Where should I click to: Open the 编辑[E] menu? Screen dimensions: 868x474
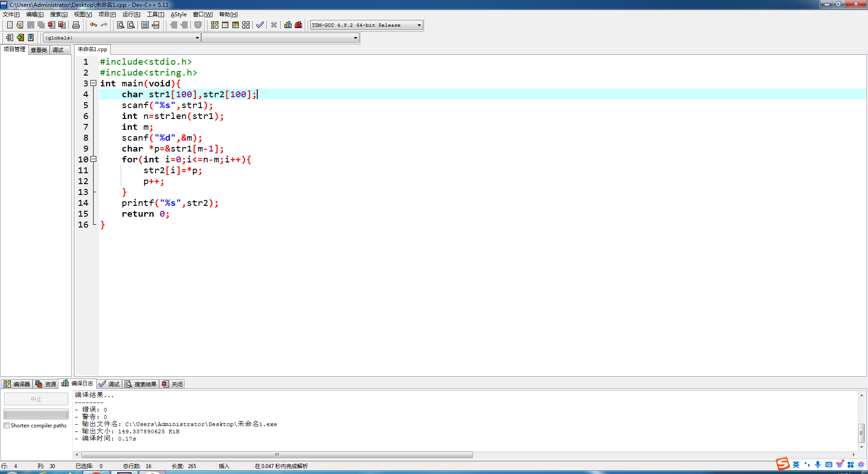(x=35, y=14)
